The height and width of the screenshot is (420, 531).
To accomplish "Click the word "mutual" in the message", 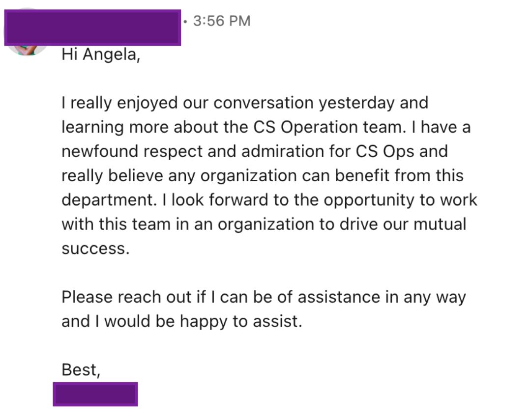I will (440, 224).
